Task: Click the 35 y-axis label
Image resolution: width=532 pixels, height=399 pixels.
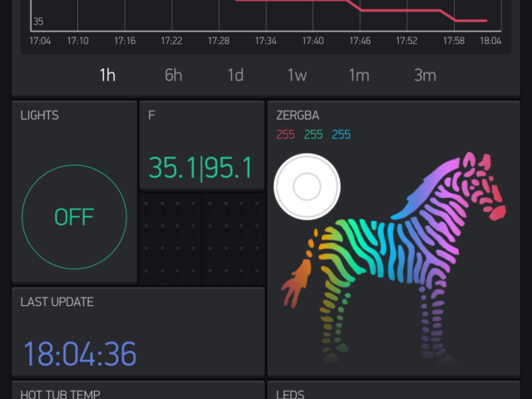Action: coord(38,22)
